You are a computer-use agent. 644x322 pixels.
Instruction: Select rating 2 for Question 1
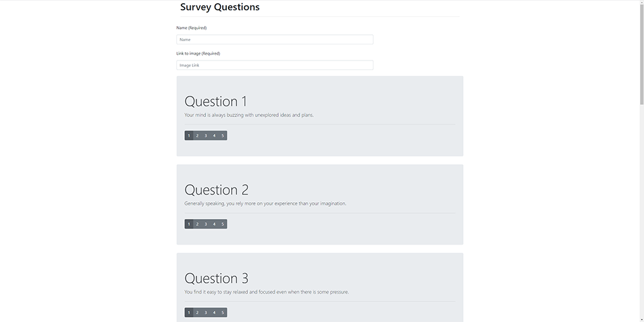197,135
